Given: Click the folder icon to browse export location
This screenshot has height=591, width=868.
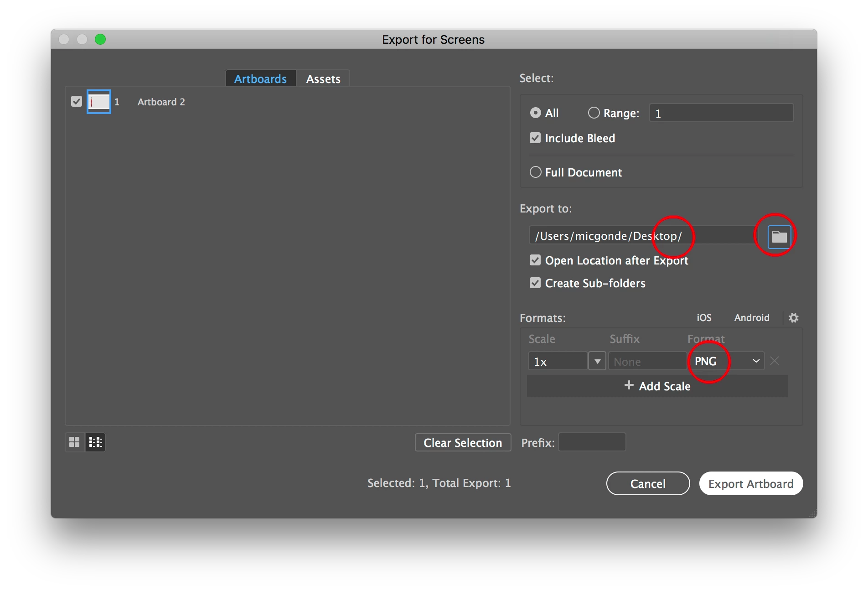Looking at the screenshot, I should click(779, 237).
